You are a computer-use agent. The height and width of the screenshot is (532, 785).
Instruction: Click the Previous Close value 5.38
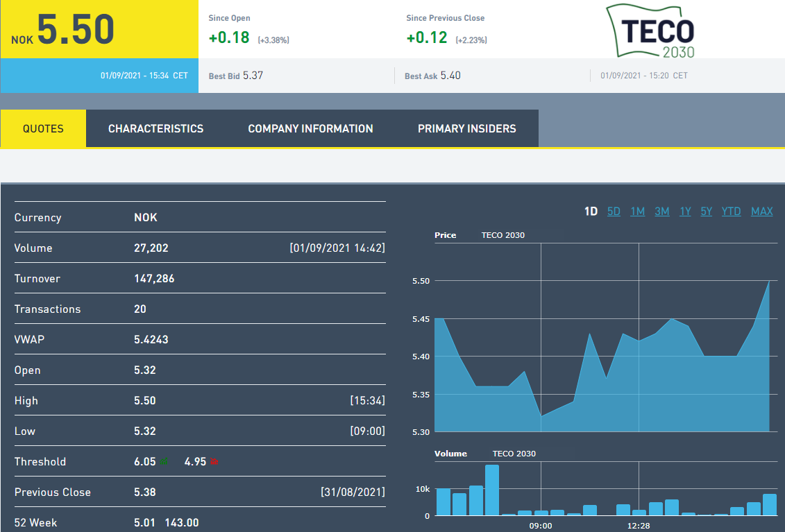[144, 492]
